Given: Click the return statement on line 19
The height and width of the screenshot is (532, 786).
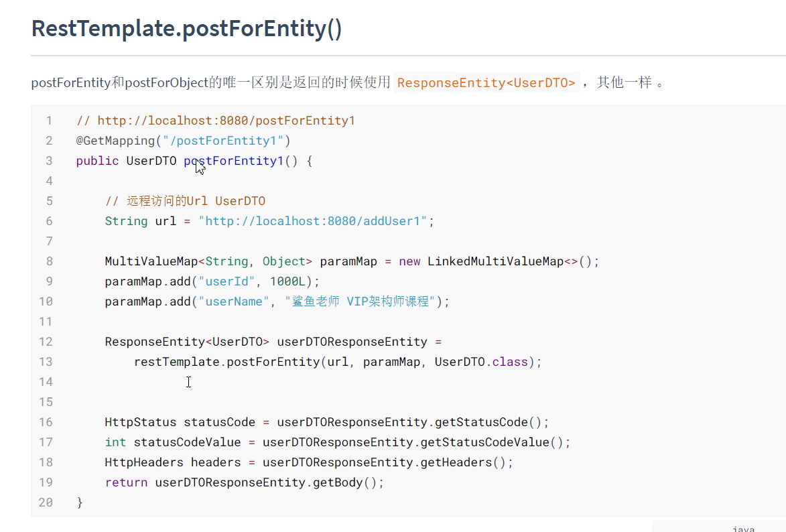Looking at the screenshot, I should point(126,482).
